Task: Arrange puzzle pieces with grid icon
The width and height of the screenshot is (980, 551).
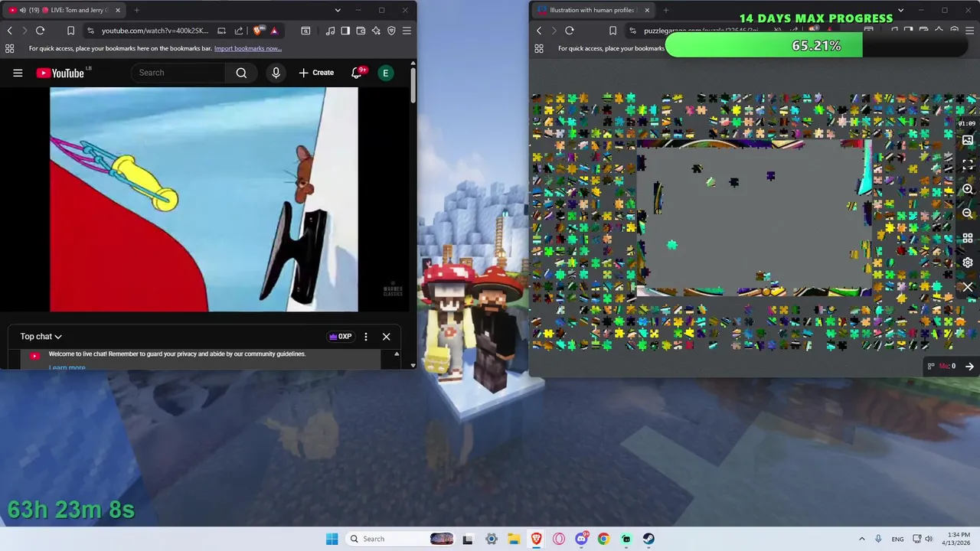Action: (x=968, y=238)
